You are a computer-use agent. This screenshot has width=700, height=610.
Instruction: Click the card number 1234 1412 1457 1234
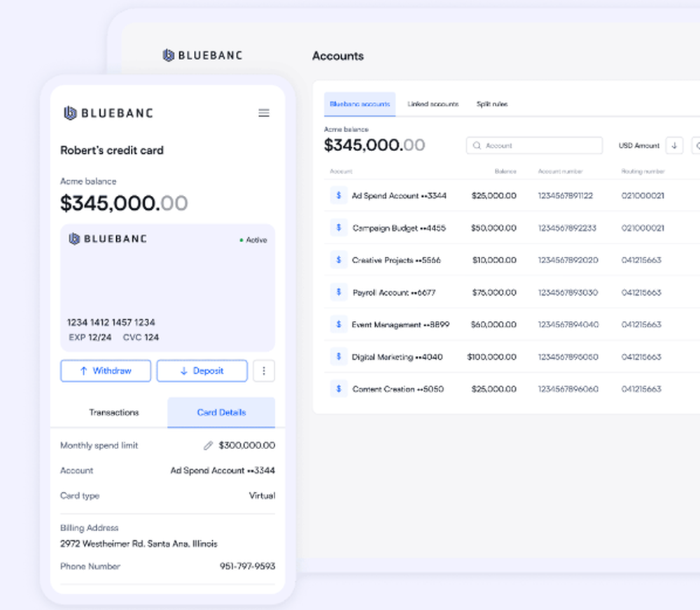coord(111,322)
